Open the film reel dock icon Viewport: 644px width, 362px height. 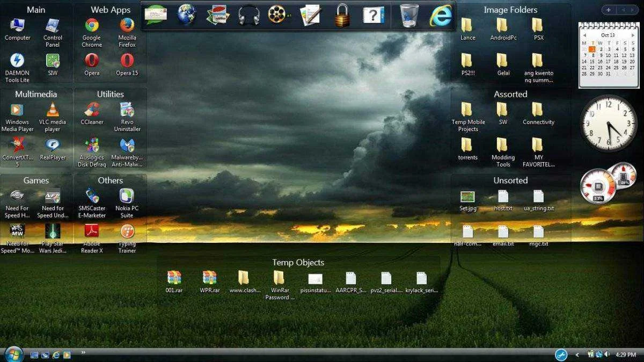point(279,15)
